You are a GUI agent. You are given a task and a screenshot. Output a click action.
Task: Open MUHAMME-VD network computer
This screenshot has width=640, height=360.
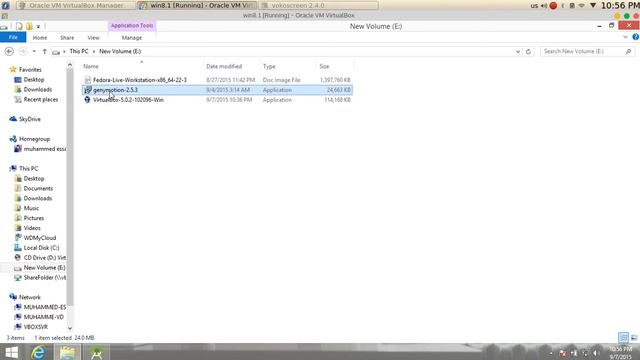click(x=43, y=317)
